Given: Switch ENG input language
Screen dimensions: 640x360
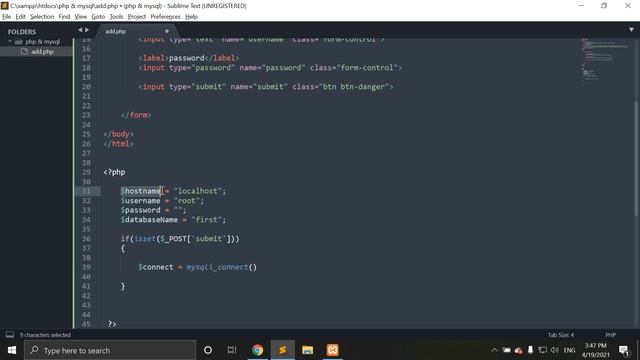Looking at the screenshot, I should coord(569,350).
